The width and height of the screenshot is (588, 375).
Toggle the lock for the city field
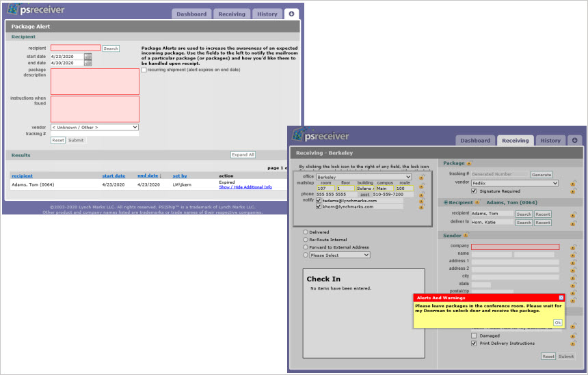pyautogui.click(x=573, y=277)
